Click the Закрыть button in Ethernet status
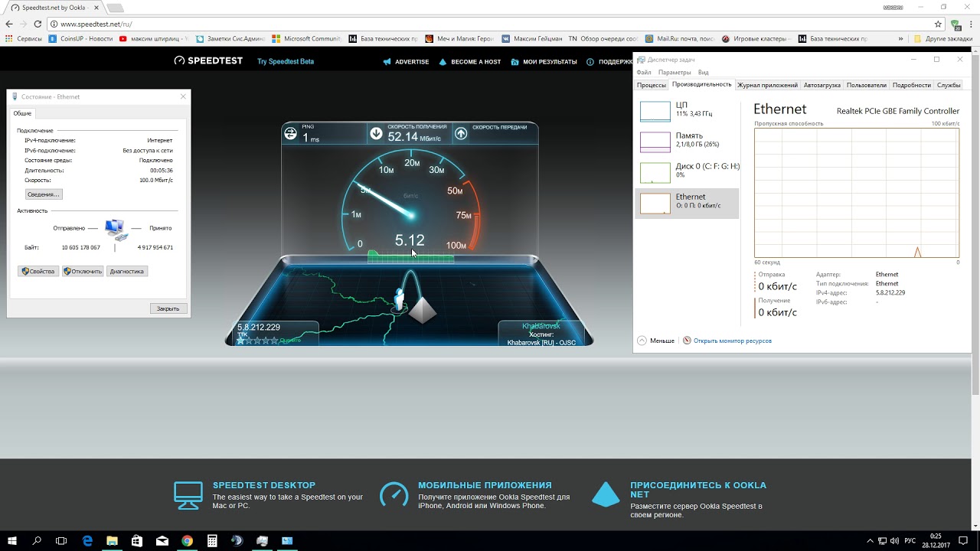980x551 pixels. 168,308
